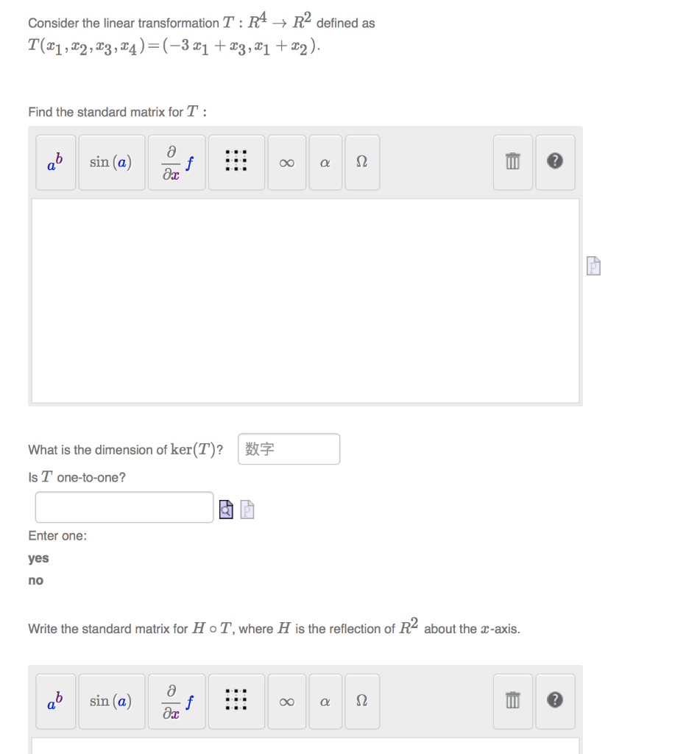Open the sin(a) function tool
The image size is (700, 754).
(111, 162)
